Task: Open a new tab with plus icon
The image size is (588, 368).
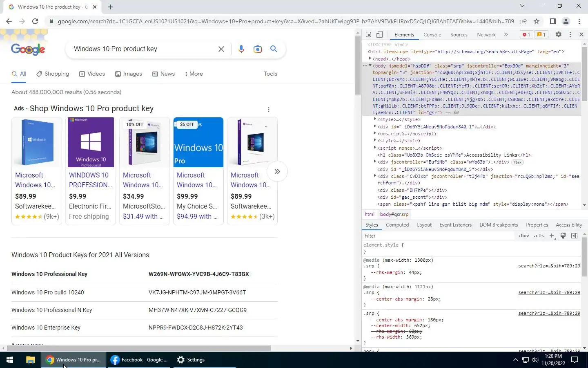Action: [110, 7]
